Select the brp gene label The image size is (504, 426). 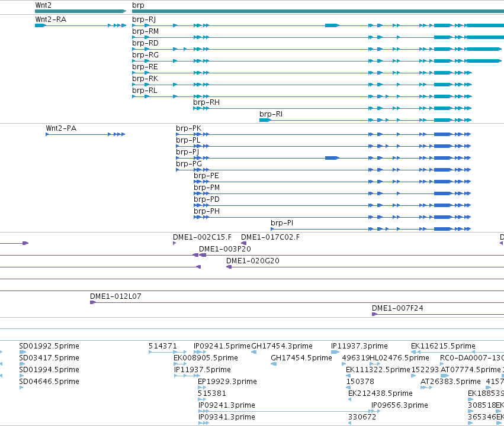138,5
